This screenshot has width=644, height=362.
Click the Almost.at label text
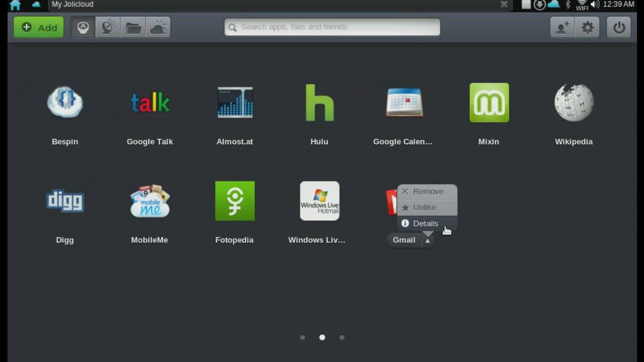234,142
